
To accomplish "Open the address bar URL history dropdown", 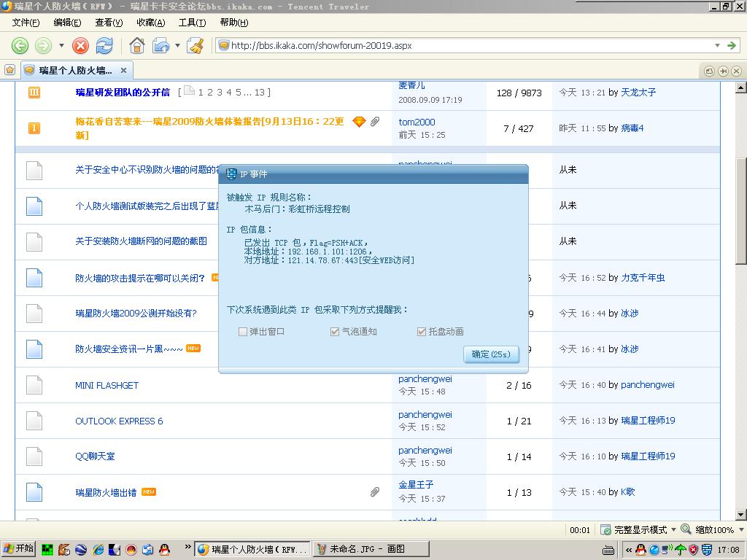I will point(717,45).
